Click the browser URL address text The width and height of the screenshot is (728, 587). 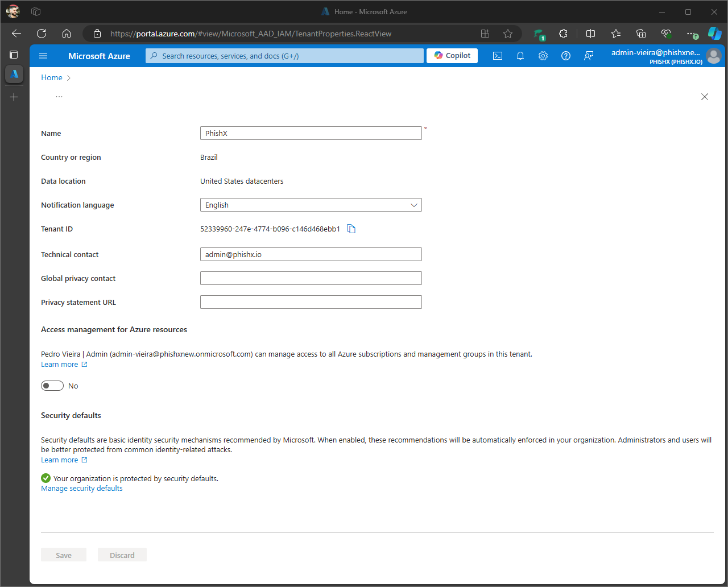[251, 34]
